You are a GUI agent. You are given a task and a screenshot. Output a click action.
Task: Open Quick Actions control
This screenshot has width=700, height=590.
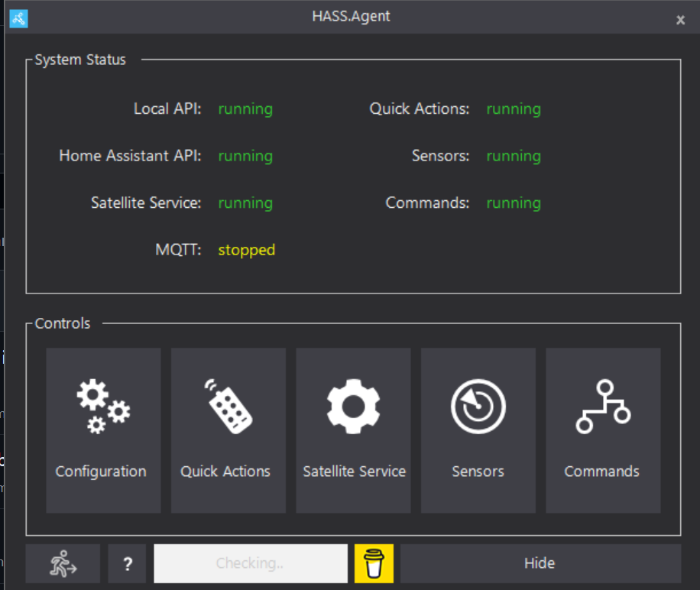[228, 430]
